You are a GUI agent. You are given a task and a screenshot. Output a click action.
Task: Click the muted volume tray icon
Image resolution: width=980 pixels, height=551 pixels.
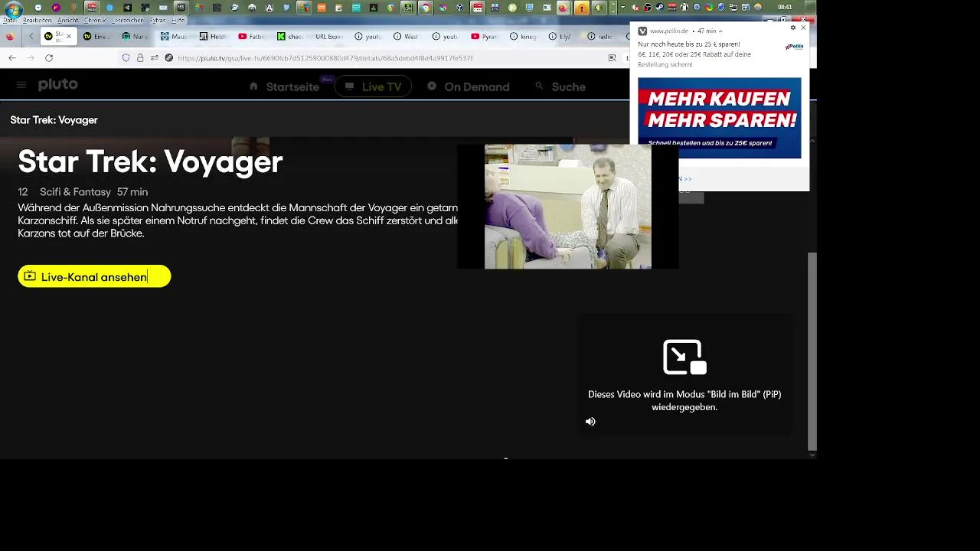pyautogui.click(x=635, y=8)
